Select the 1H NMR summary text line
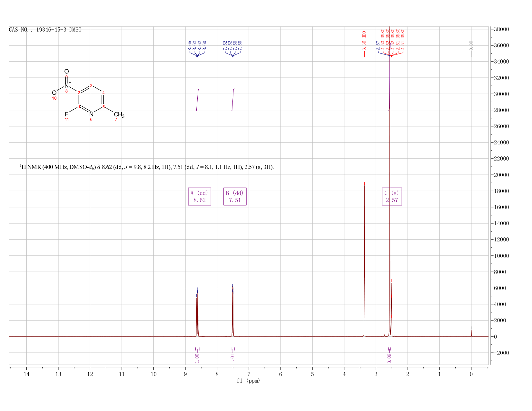532x411 pixels. pyautogui.click(x=147, y=167)
